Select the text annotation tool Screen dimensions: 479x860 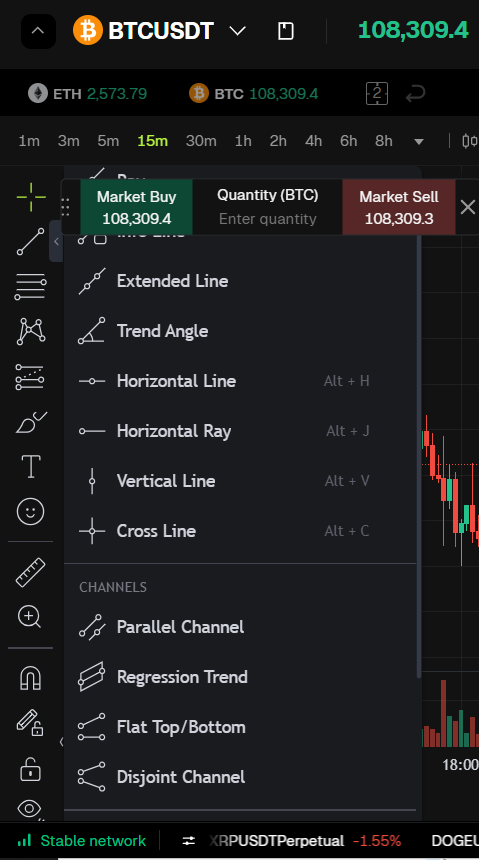pyautogui.click(x=31, y=467)
